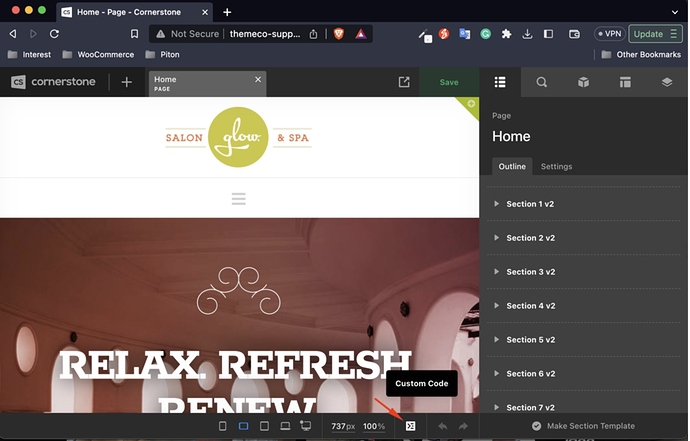690x441 pixels.
Task: Select the Home - Page - Cornerstone browser tab
Action: [x=135, y=12]
